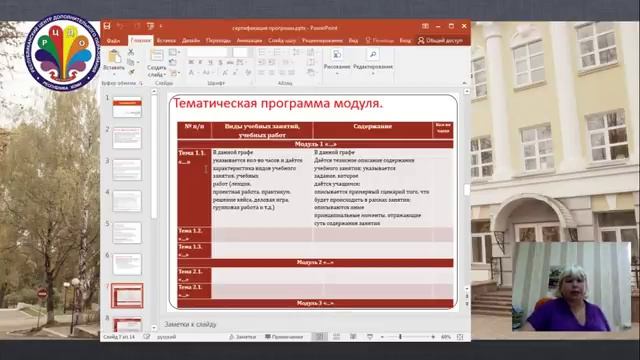Click the Помощник lightbulb search box
Viewport: 640px width, 360px height.
click(x=380, y=41)
